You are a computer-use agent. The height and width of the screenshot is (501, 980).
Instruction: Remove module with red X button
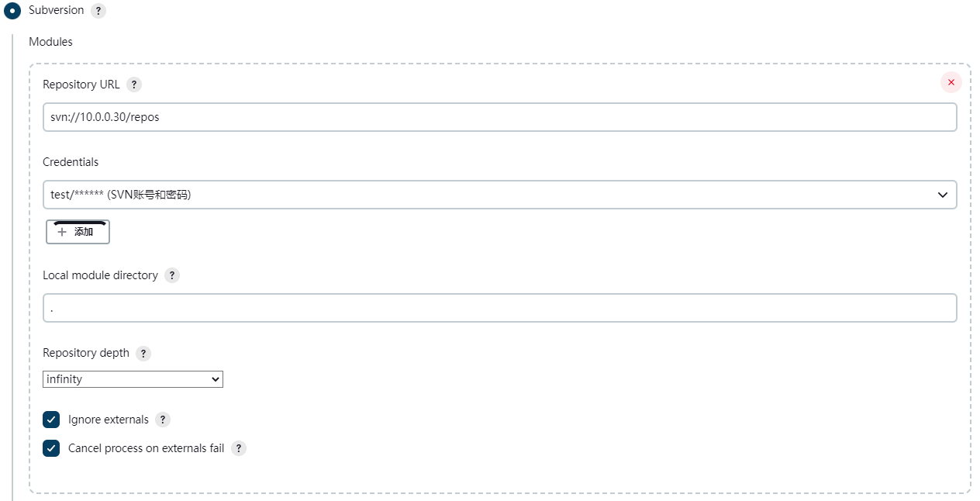[x=951, y=82]
